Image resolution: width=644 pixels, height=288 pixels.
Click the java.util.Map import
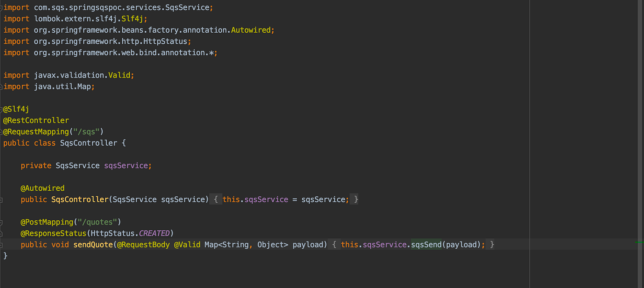[x=64, y=87]
